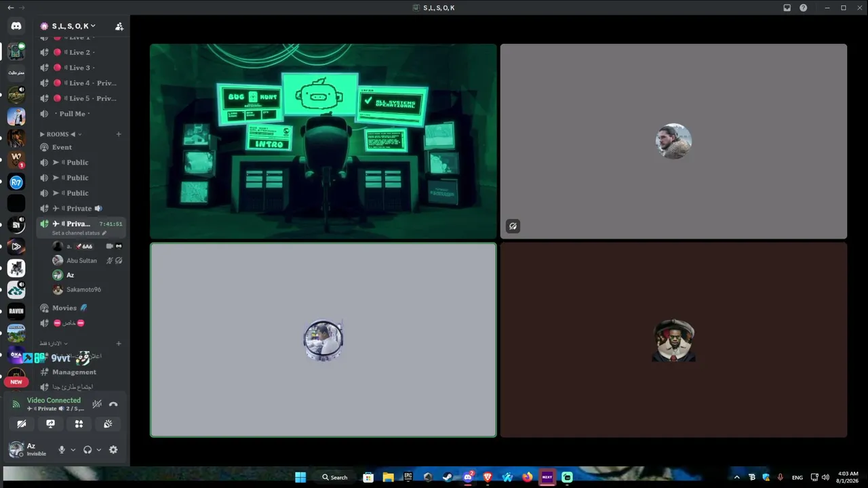Collapse the Arabic admin-only category
The image size is (868, 488).
pyautogui.click(x=54, y=344)
